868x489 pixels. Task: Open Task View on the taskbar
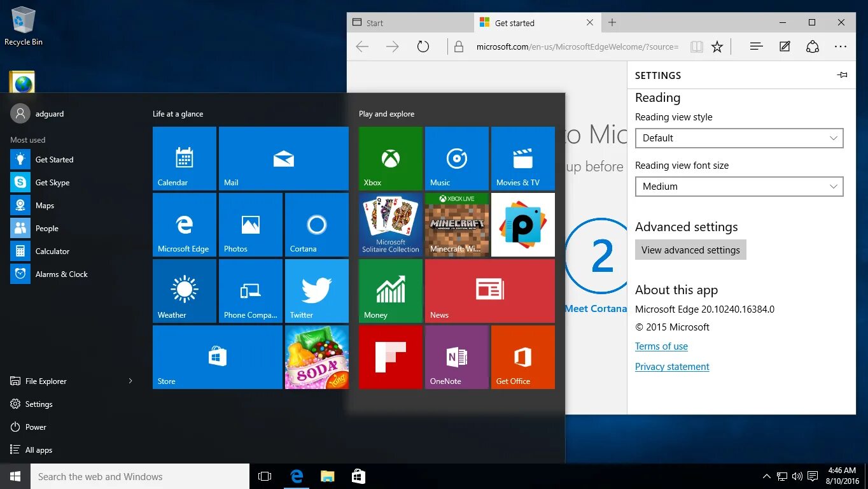[x=265, y=476]
